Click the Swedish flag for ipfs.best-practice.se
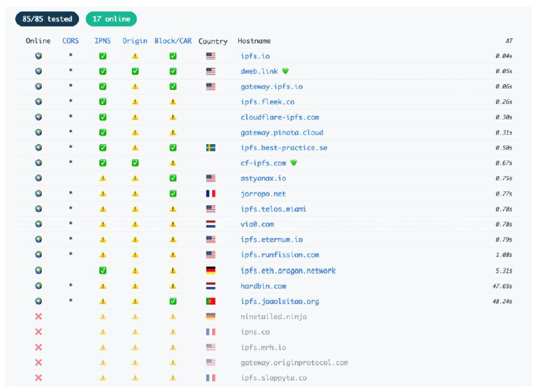Viewport: 538px width, 392px height. [x=211, y=148]
